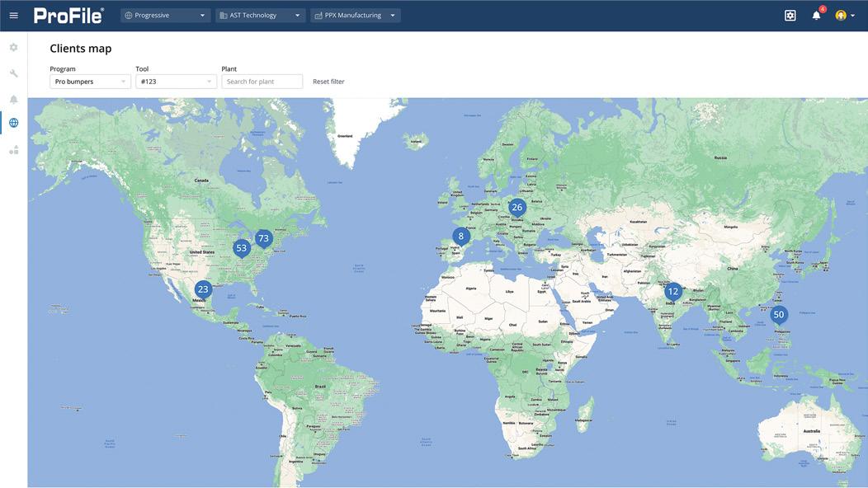Click Mongolia label on map
Image resolution: width=868 pixels, height=488 pixels.
pyautogui.click(x=731, y=227)
